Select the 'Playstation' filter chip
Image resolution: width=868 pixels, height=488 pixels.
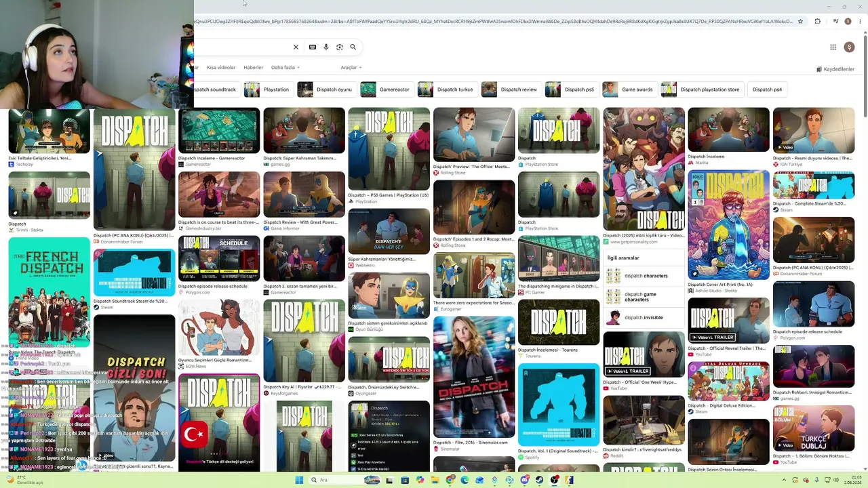tap(268, 89)
